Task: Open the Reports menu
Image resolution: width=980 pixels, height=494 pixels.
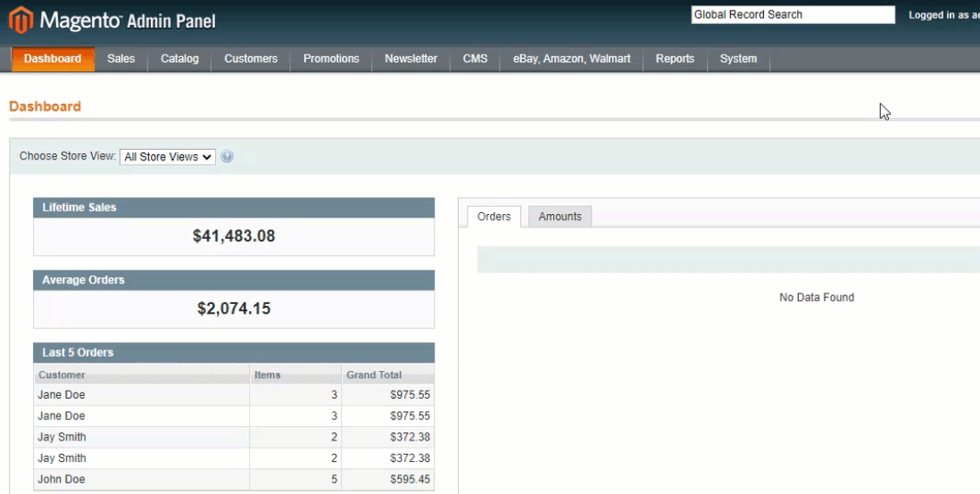Action: [675, 59]
